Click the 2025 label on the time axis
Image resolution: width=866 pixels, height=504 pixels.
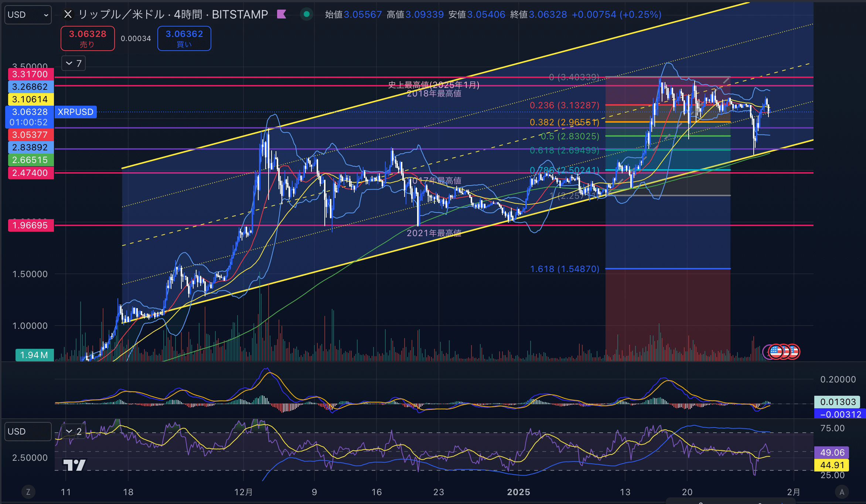tap(519, 492)
